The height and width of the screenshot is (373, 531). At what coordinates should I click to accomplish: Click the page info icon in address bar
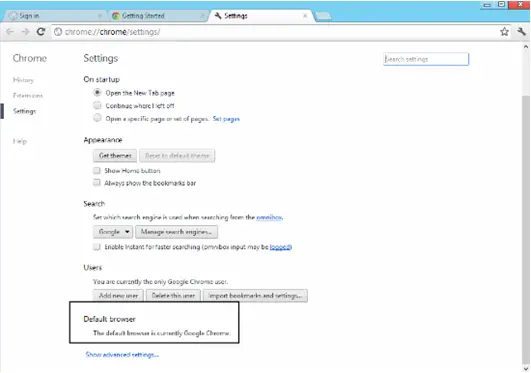point(58,32)
